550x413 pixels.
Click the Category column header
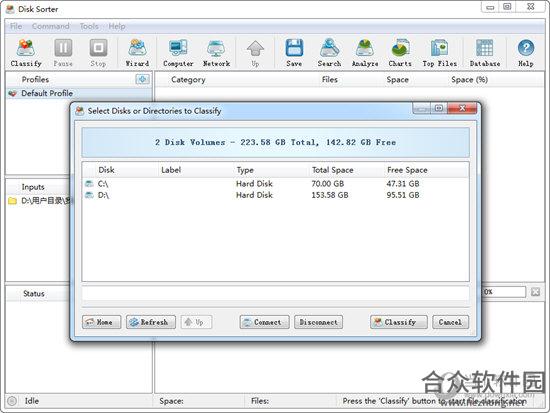click(x=188, y=80)
